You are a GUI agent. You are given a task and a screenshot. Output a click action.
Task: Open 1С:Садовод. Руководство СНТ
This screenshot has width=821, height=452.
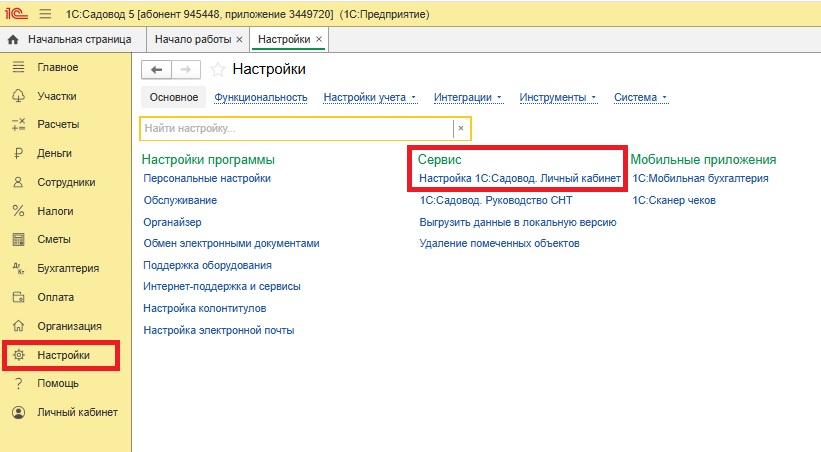point(496,201)
